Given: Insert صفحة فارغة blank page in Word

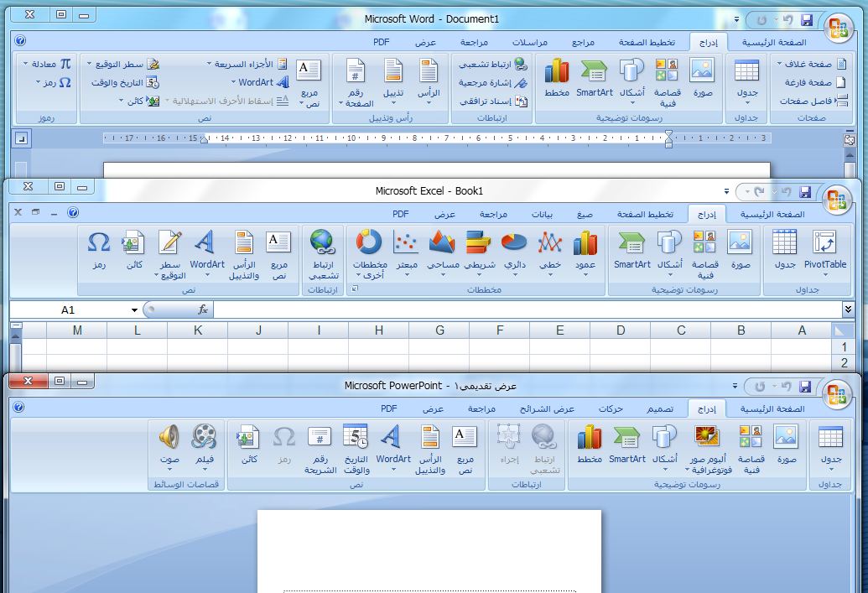Looking at the screenshot, I should [x=815, y=82].
